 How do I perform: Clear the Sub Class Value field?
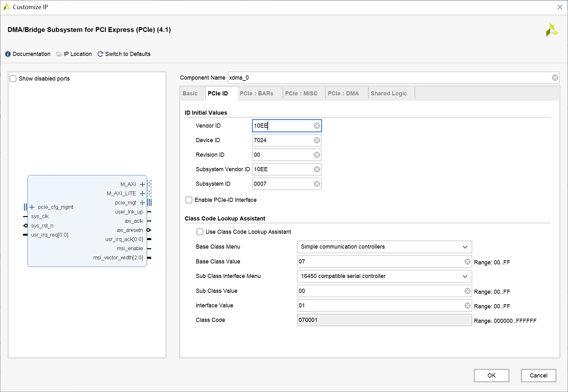pyautogui.click(x=468, y=291)
